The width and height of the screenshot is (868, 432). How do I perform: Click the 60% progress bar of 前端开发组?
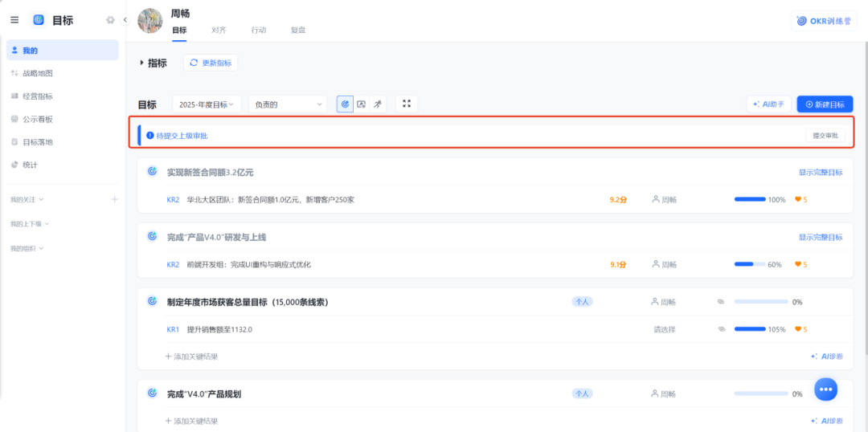(750, 264)
